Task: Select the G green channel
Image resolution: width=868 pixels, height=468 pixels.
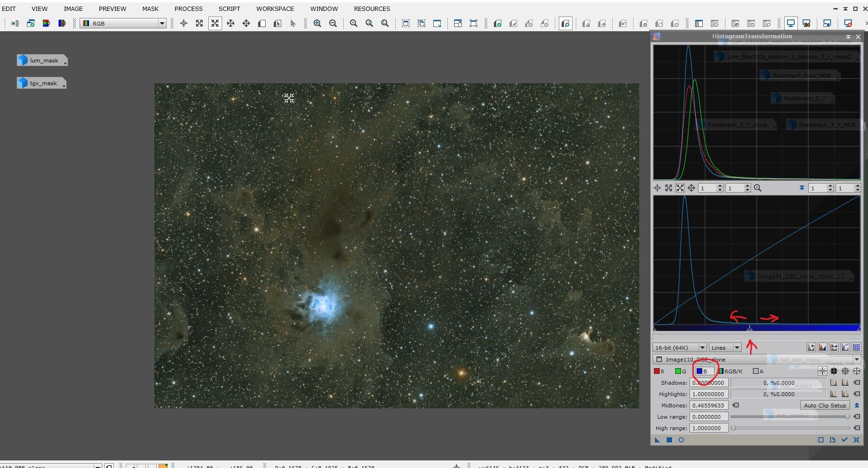Action: 680,371
